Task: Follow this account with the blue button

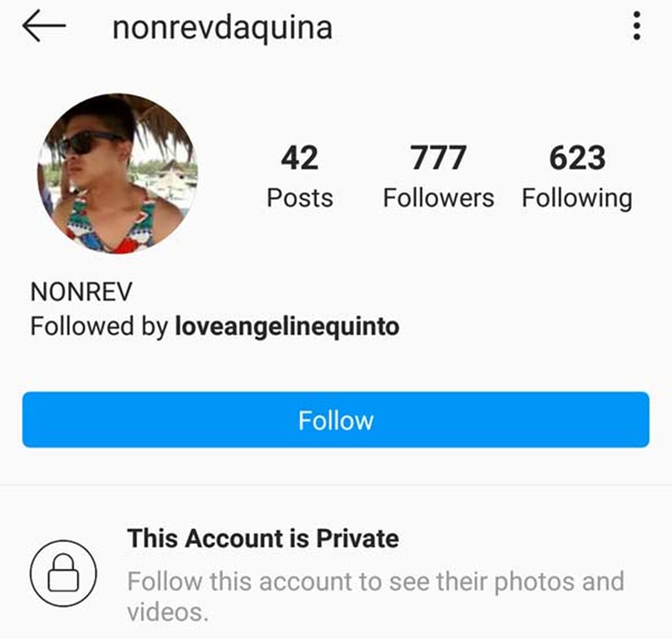Action: pos(336,419)
